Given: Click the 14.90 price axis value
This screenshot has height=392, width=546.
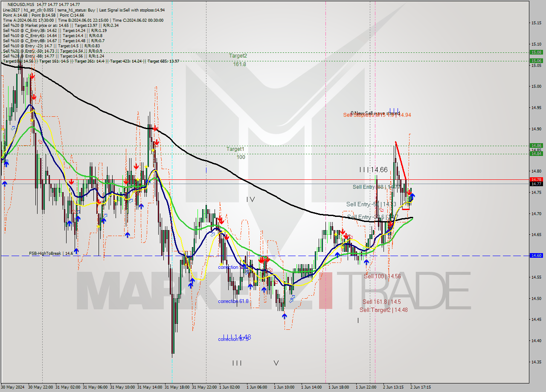Looking at the screenshot, I should pos(536,129).
